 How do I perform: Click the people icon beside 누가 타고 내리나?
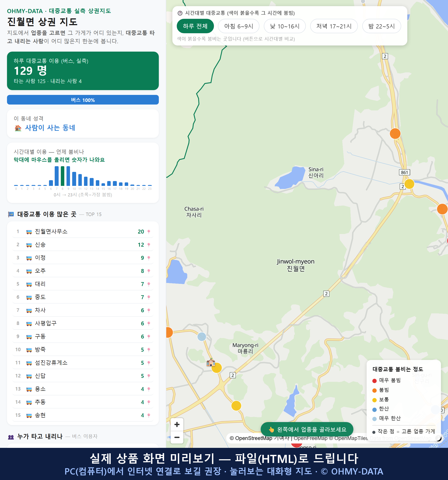click(11, 436)
